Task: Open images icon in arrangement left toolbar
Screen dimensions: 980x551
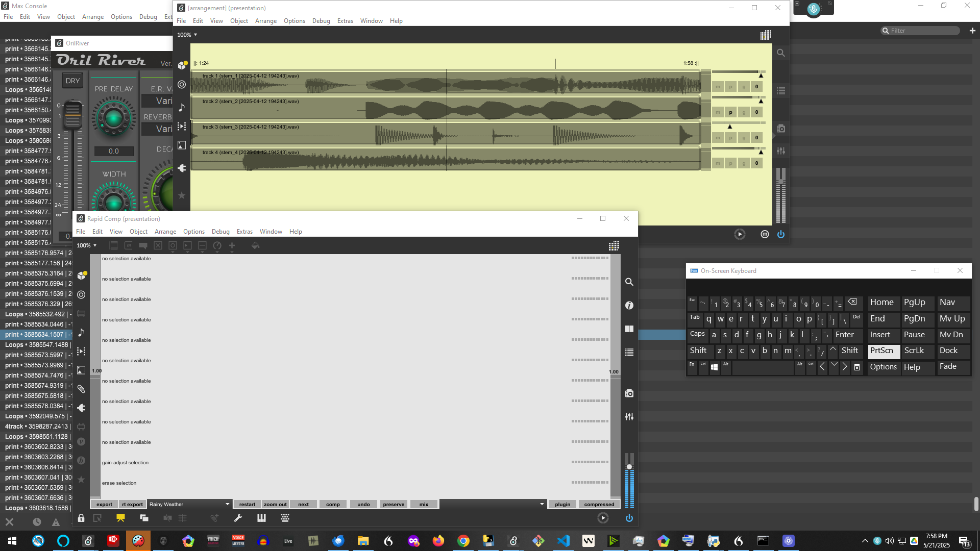Action: 182,145
